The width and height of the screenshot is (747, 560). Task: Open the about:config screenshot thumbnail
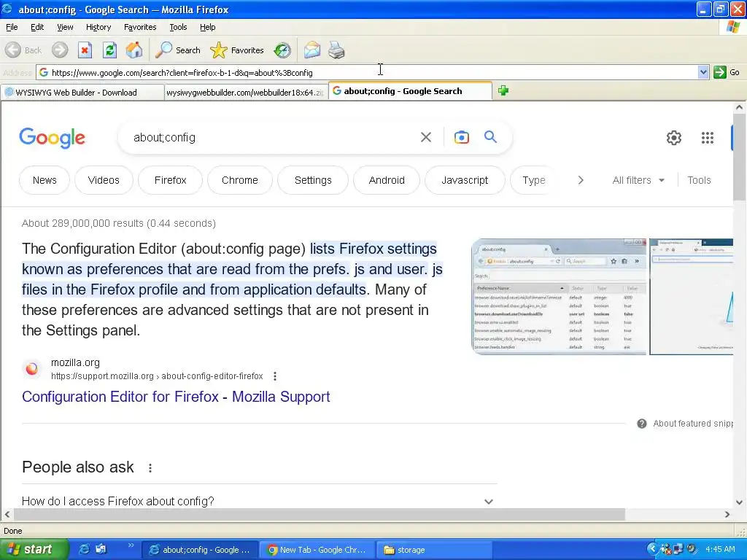tap(558, 297)
